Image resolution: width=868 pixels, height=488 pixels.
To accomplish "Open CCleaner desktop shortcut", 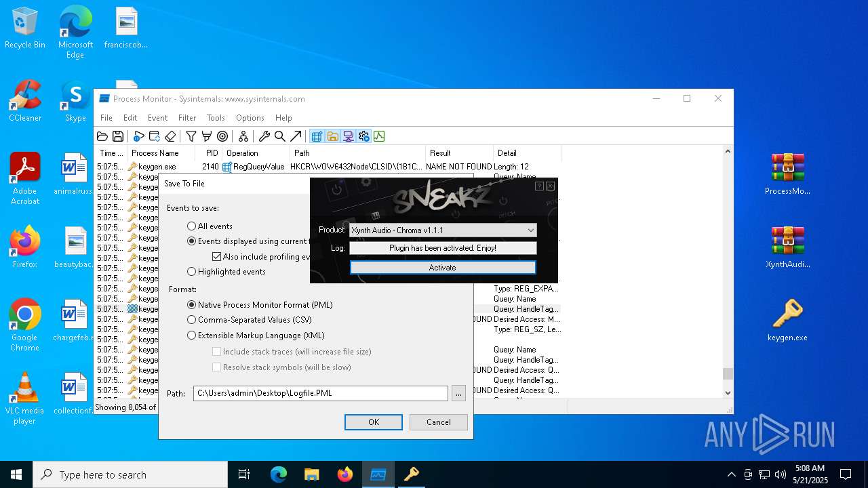I will pyautogui.click(x=25, y=100).
